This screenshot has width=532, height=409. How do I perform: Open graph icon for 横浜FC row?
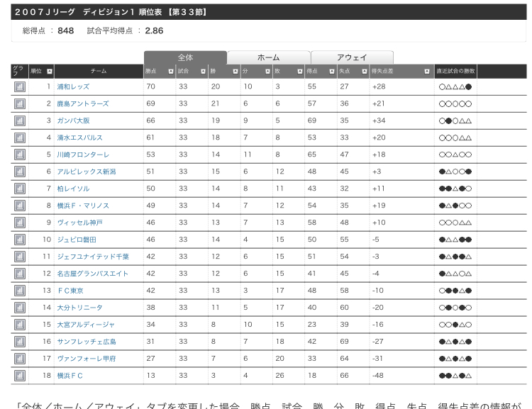pyautogui.click(x=20, y=376)
